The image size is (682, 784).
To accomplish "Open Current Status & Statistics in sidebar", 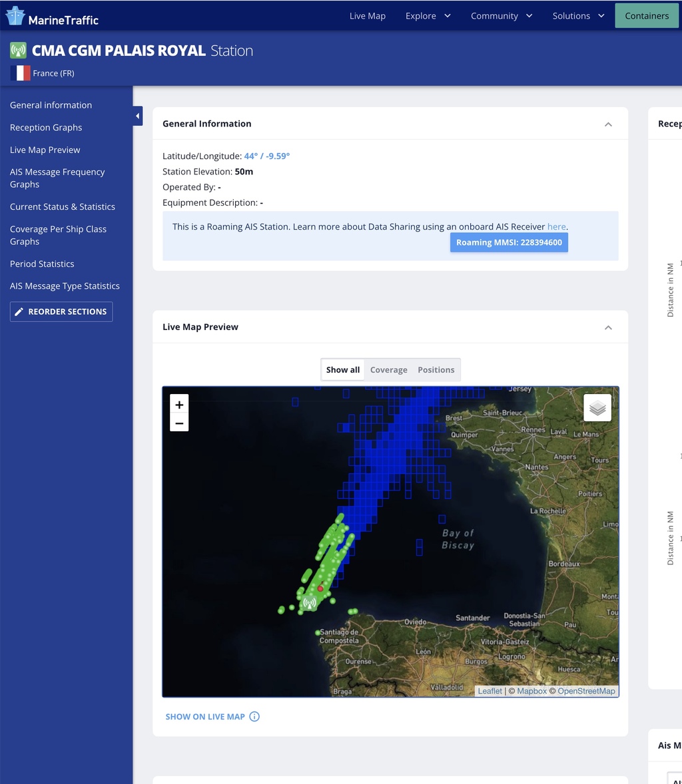I will point(63,206).
